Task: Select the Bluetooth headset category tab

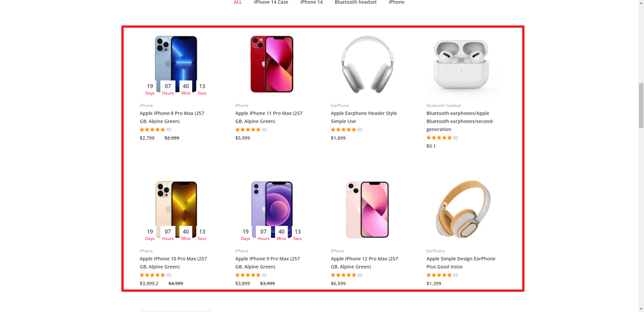Action: [x=356, y=2]
